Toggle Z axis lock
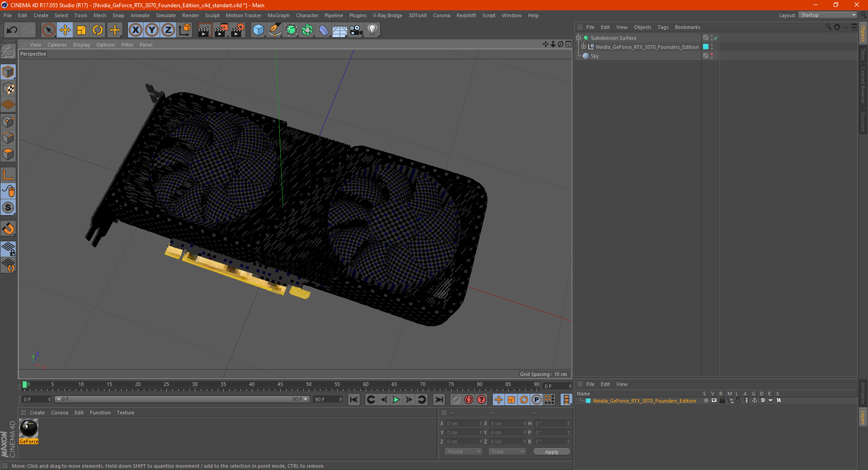Viewport: 868px width, 470px height. [168, 30]
